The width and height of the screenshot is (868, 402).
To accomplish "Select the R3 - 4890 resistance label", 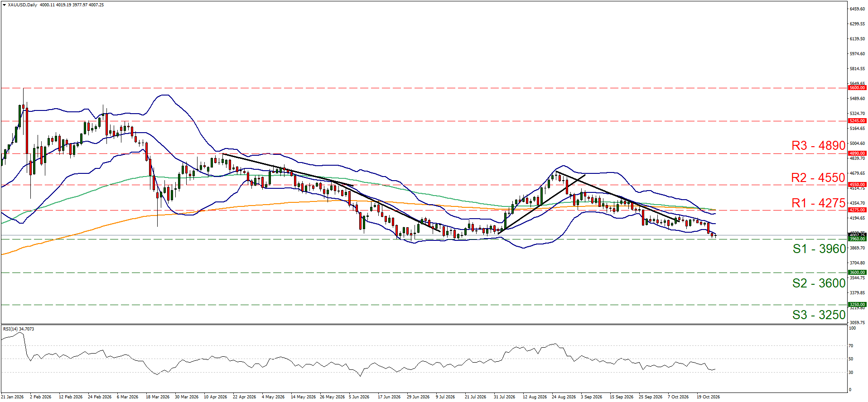I will (x=818, y=145).
